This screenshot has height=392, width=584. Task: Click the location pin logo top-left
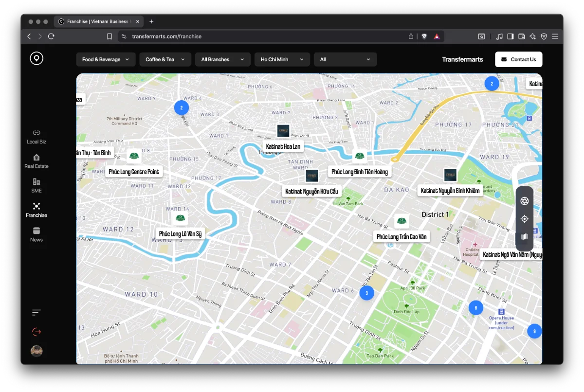pyautogui.click(x=36, y=58)
